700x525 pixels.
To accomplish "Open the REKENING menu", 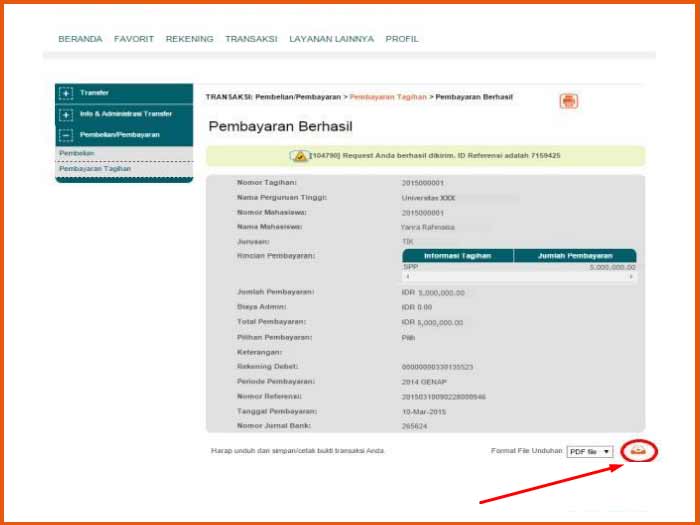I will (x=189, y=39).
